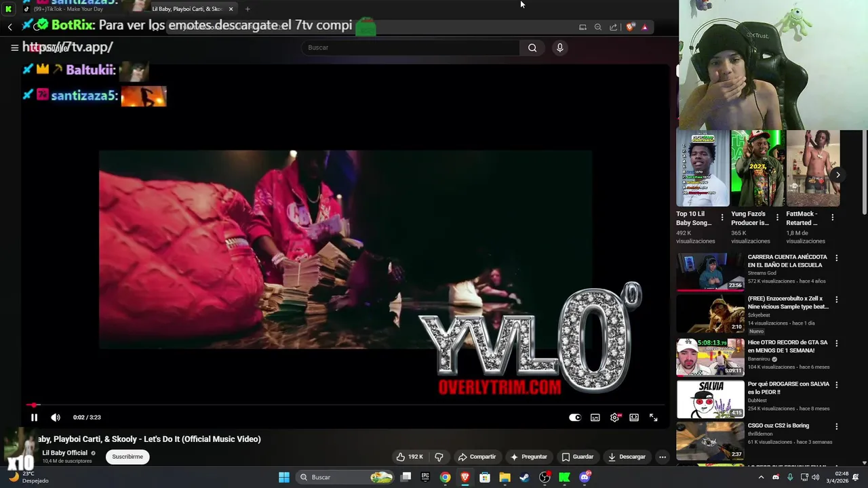Open options for FattMack short
868x488 pixels.
point(832,218)
